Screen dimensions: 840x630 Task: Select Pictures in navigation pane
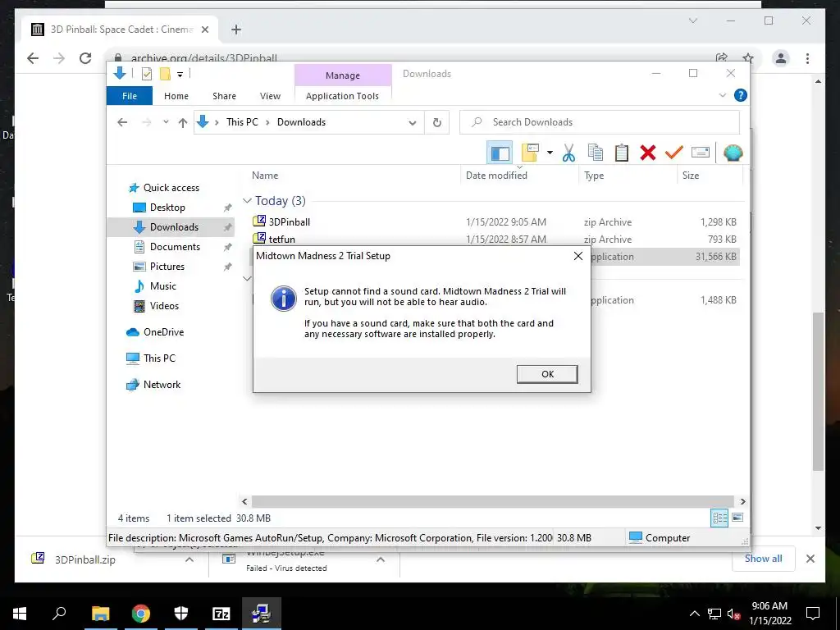[167, 267]
